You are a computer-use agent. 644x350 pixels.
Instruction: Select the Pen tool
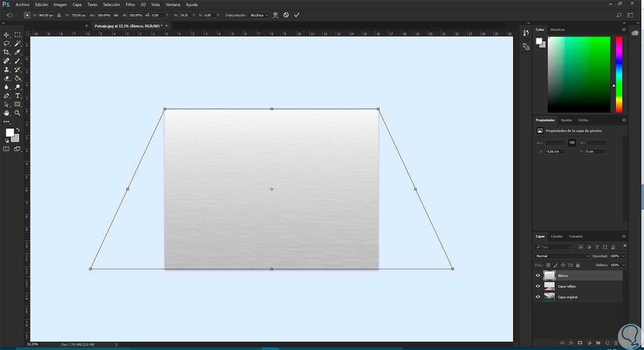[x=6, y=96]
